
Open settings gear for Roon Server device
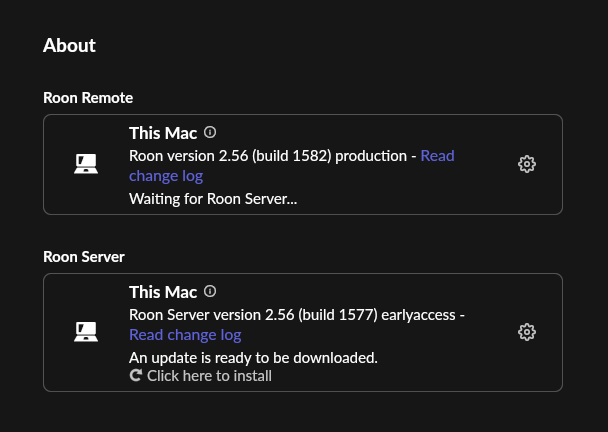(527, 332)
